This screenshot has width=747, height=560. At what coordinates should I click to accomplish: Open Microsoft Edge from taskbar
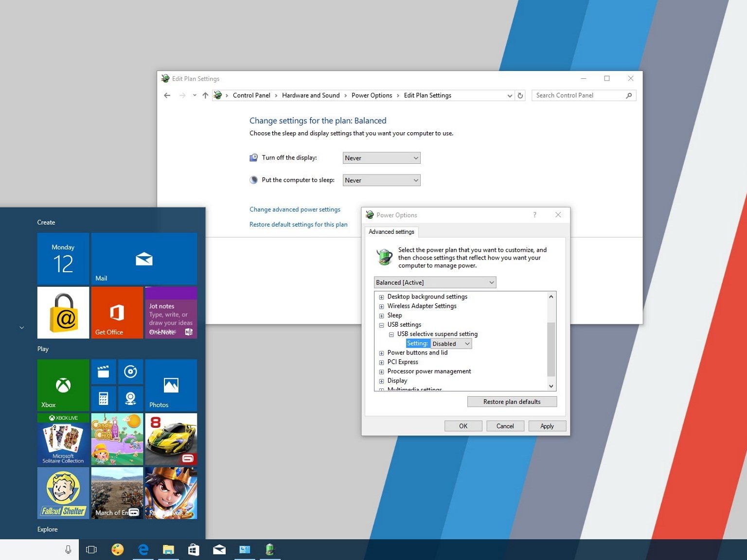coord(143,549)
